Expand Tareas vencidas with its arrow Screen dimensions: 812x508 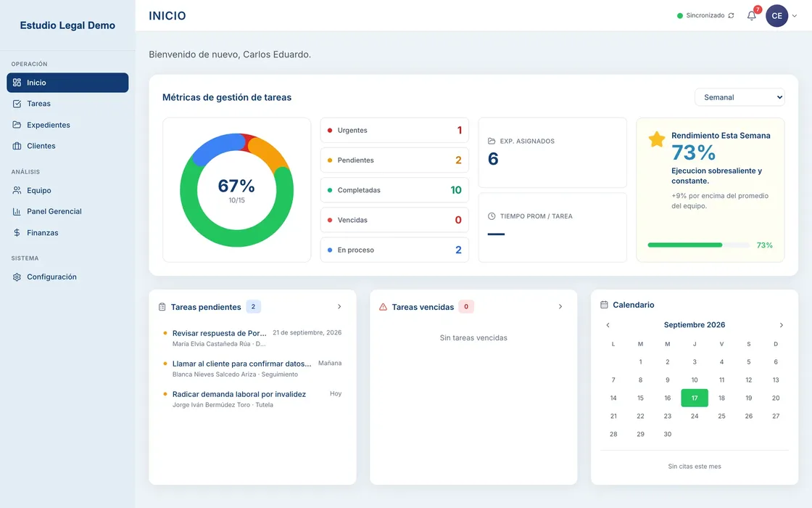(560, 307)
